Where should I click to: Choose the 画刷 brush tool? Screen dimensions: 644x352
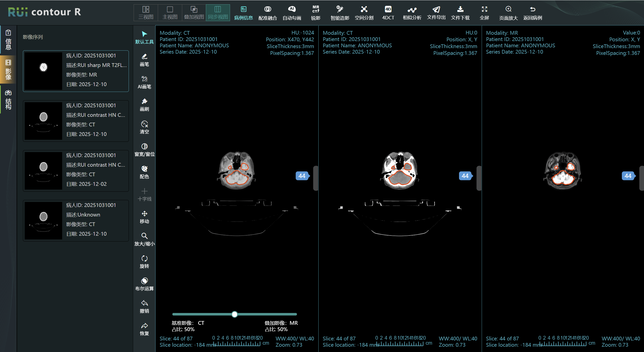coord(144,104)
